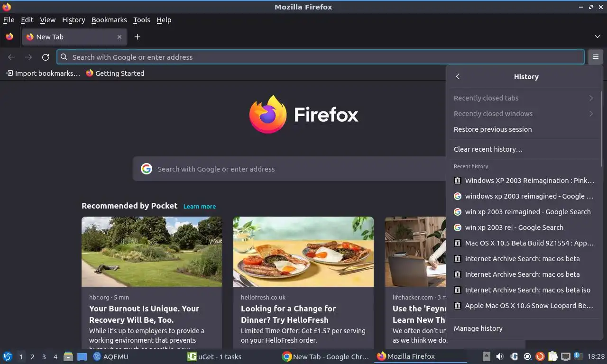The image size is (607, 364).
Task: Expand Recently closed tabs submenu
Action: point(524,98)
